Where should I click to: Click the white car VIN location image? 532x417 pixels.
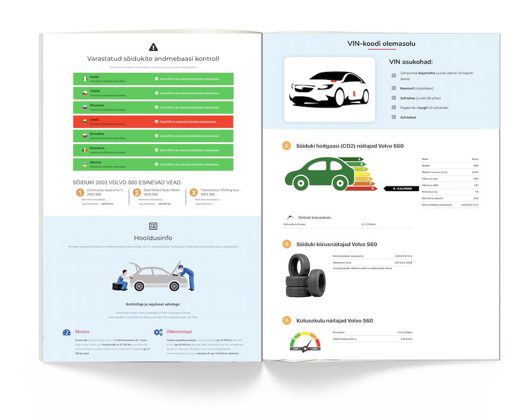coord(329,89)
